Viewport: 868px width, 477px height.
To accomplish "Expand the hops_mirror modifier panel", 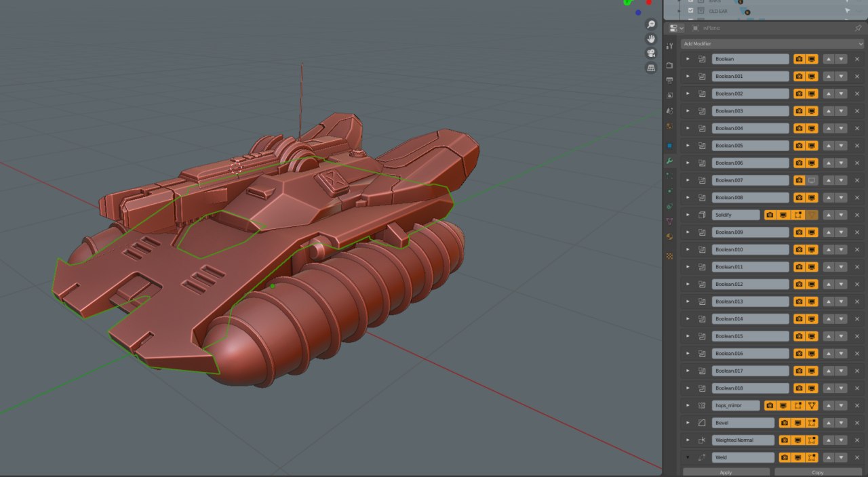I will (x=688, y=405).
